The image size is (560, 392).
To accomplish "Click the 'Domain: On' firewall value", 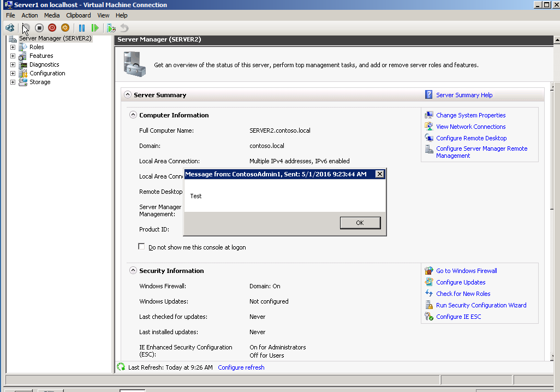I will 265,286.
